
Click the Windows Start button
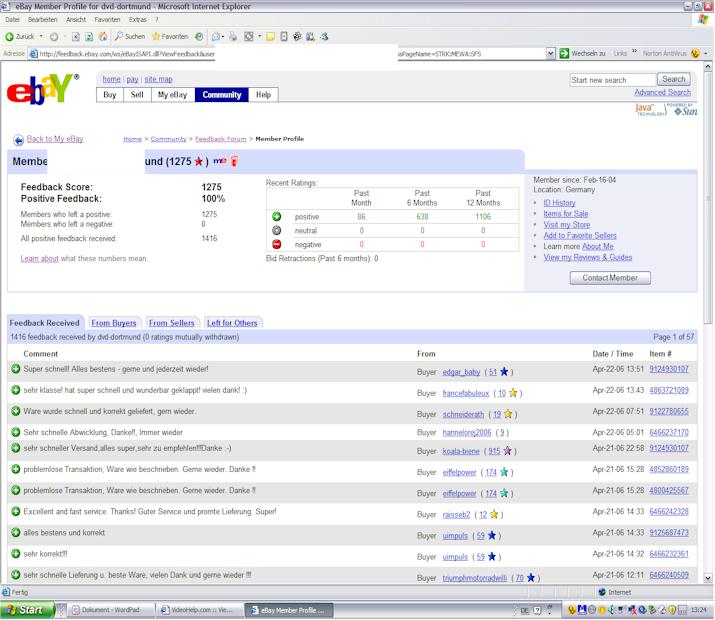(26, 610)
